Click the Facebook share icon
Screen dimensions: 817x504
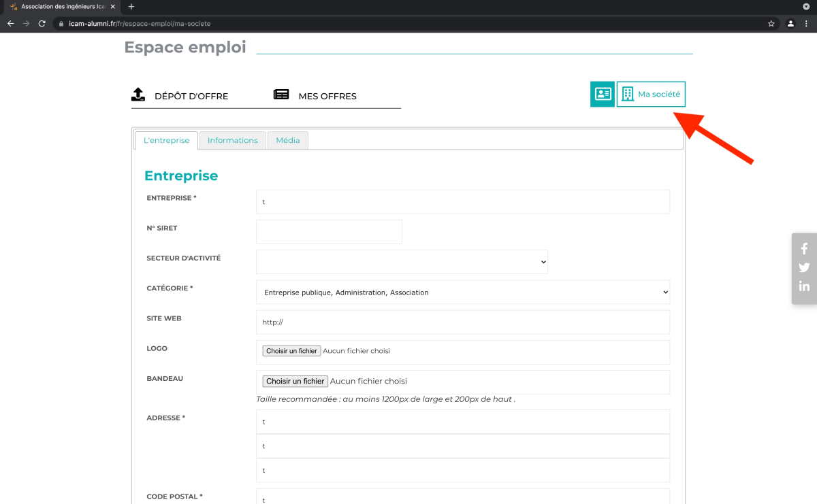click(x=804, y=249)
